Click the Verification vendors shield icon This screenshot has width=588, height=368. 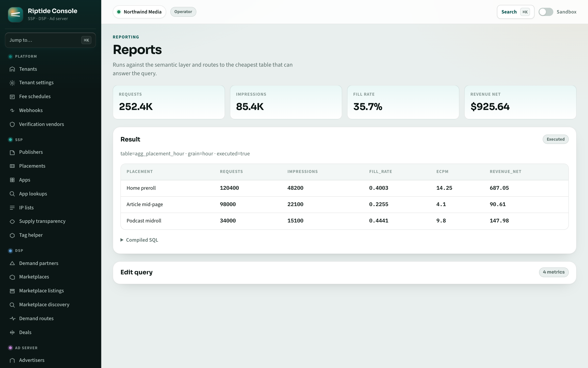click(x=12, y=124)
